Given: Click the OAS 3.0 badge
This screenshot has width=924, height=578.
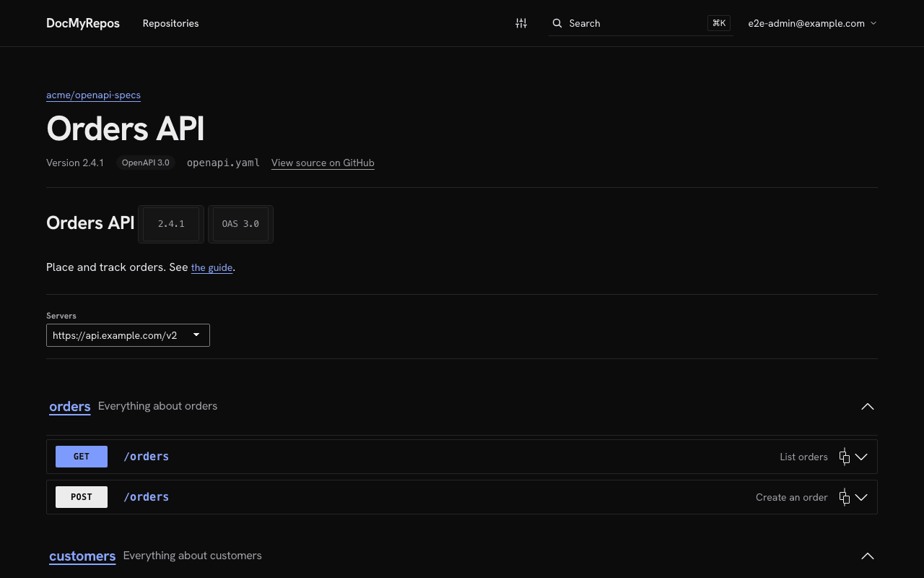Looking at the screenshot, I should pyautogui.click(x=240, y=224).
